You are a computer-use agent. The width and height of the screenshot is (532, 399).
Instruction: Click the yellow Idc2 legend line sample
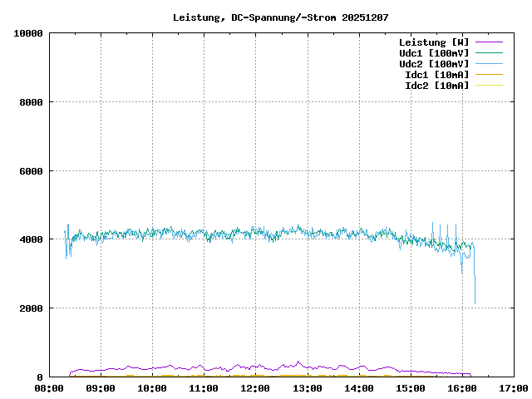pos(488,85)
